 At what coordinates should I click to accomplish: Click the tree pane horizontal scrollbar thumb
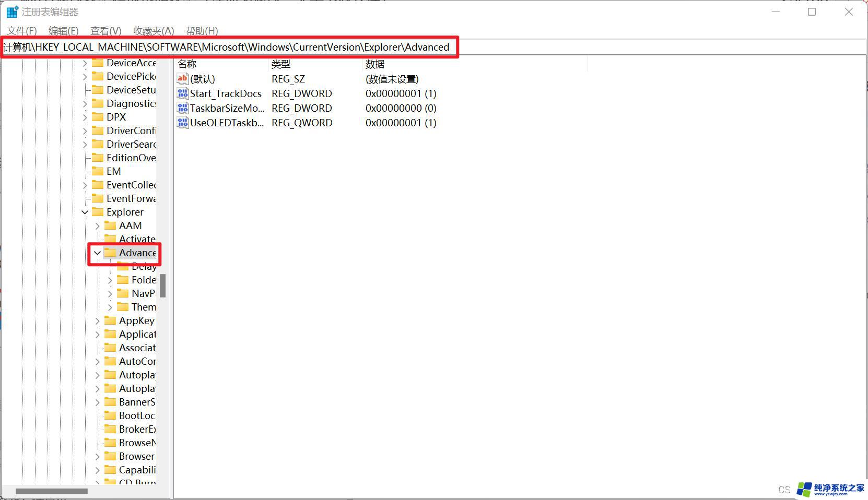51,491
